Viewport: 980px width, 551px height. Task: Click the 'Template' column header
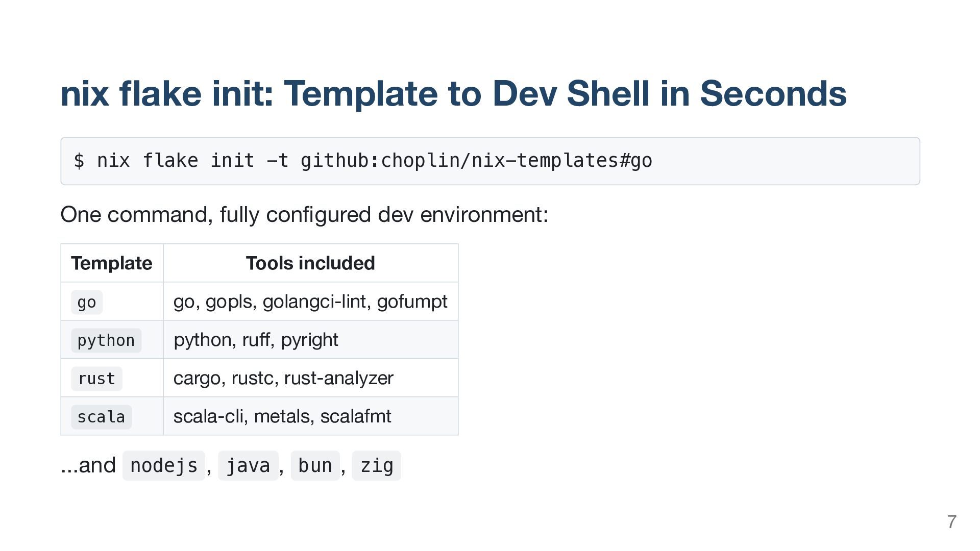[111, 263]
